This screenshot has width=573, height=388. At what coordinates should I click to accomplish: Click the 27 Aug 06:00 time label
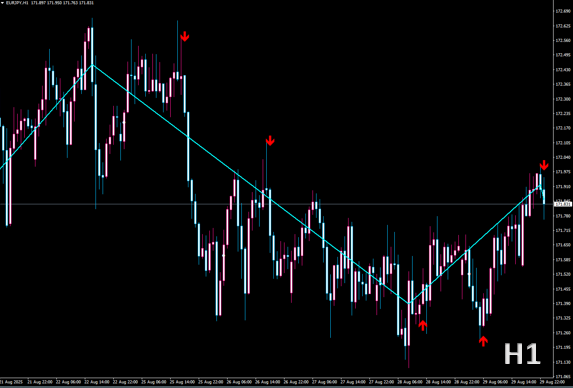coord(325,382)
